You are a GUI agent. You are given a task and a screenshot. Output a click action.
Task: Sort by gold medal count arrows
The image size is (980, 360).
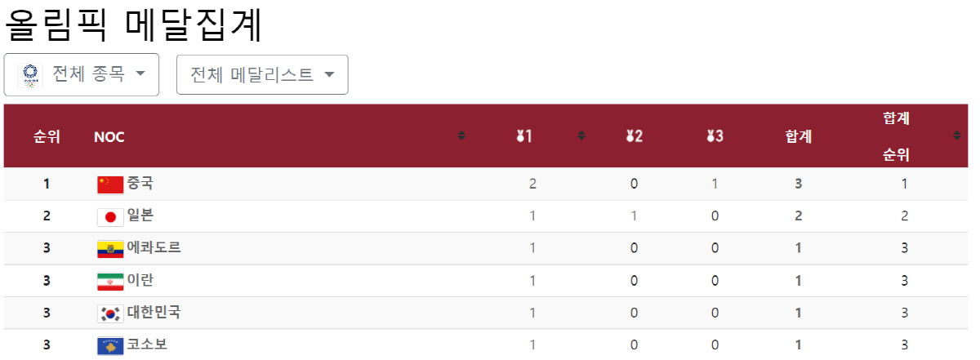tap(581, 136)
